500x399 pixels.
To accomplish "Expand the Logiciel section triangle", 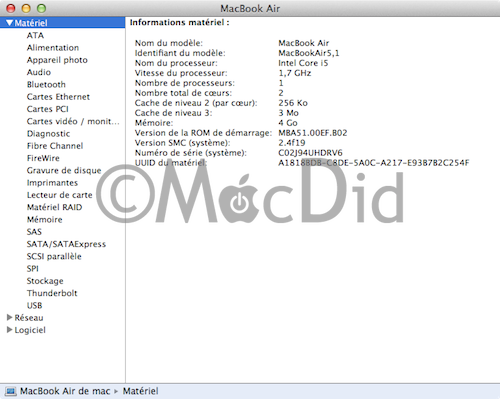I will (10, 330).
